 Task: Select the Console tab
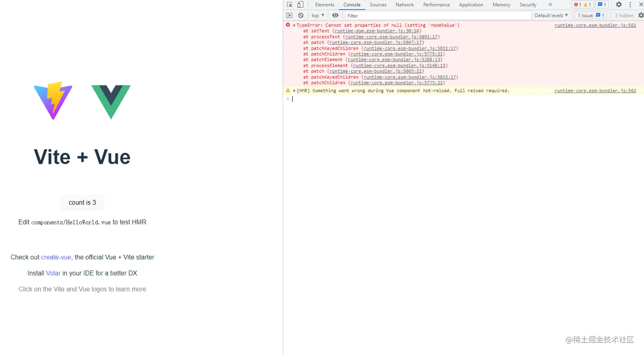point(352,5)
